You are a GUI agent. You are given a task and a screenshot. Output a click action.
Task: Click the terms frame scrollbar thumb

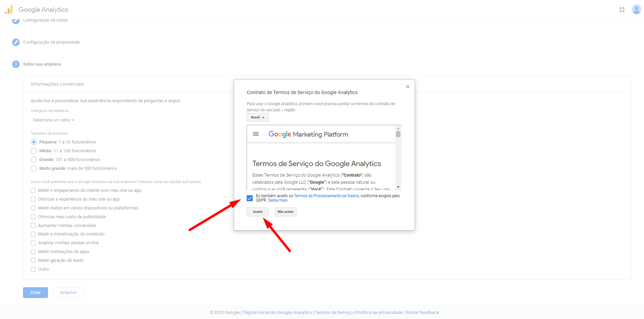398,134
